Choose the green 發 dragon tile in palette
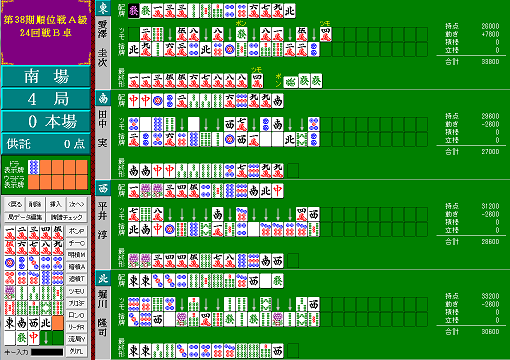Image resolution: width=510 pixels, height=360 pixels. pyautogui.click(x=22, y=338)
